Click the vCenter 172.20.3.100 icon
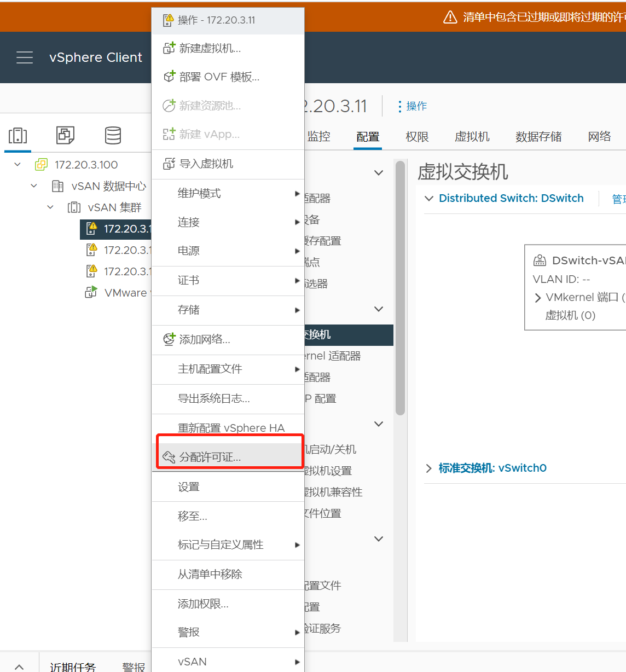The height and width of the screenshot is (672, 626). 41,165
